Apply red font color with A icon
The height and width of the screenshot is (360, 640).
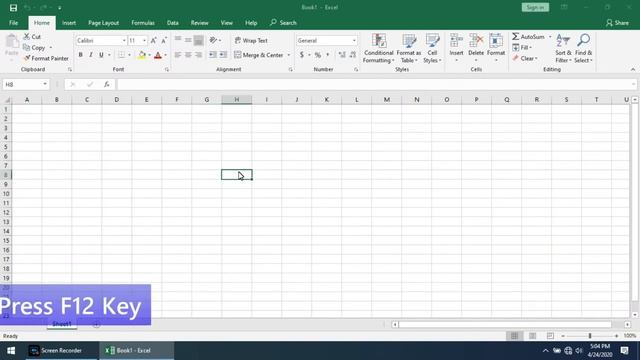(x=158, y=55)
